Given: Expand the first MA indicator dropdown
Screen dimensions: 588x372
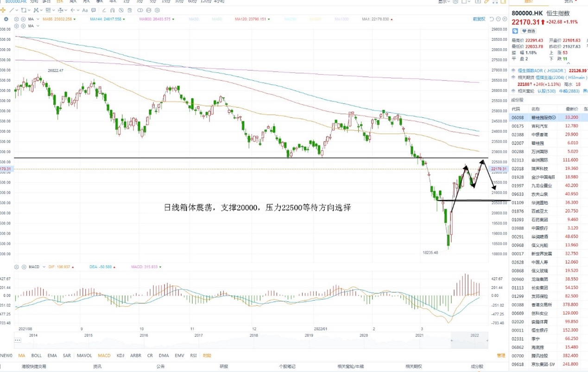Looking at the screenshot, I should click(38, 19).
